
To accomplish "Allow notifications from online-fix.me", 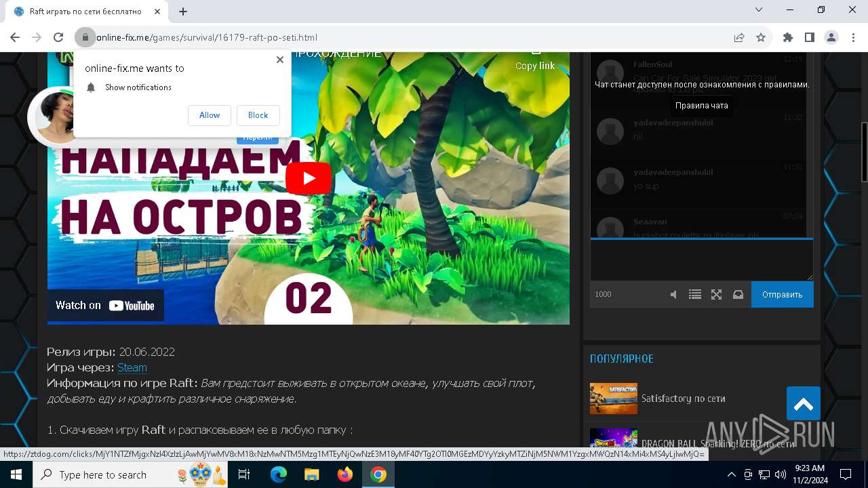I will tap(210, 115).
